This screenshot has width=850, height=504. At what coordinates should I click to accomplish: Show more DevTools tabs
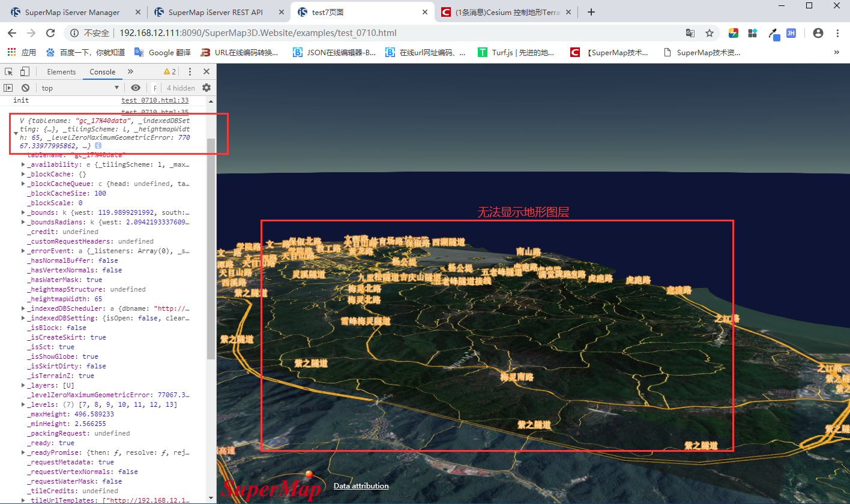point(130,72)
